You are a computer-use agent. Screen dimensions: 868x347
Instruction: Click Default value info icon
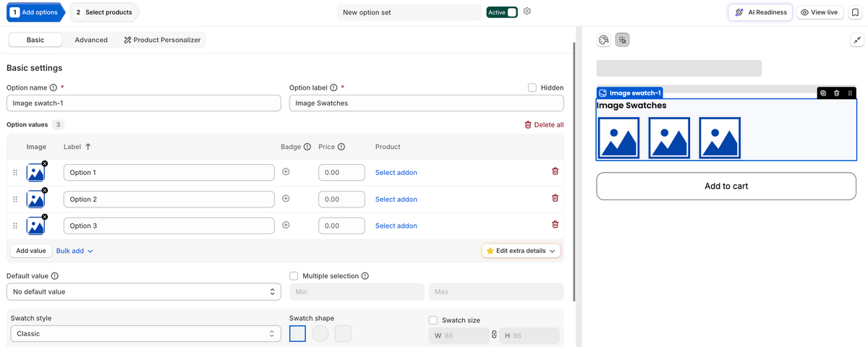pos(55,275)
